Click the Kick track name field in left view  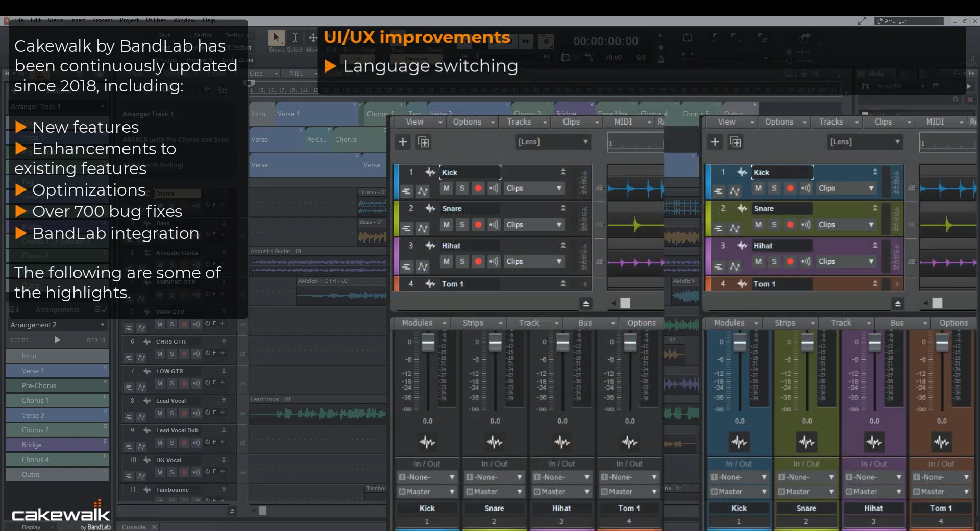(x=470, y=172)
